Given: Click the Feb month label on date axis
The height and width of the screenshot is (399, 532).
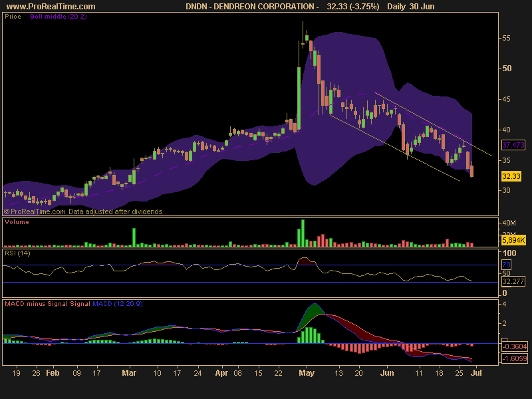Looking at the screenshot, I should [53, 373].
